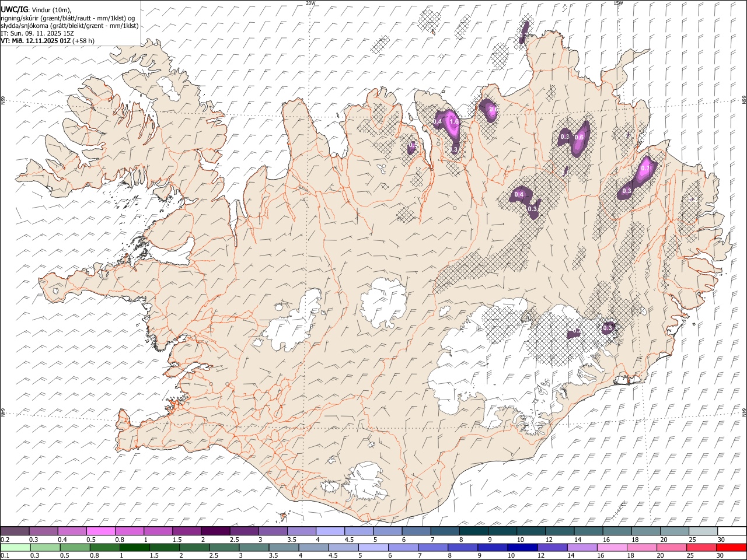This screenshot has height=560, width=747.
Task: Pick the deep navy 10 swatch in lower legend
Action: tap(522, 547)
